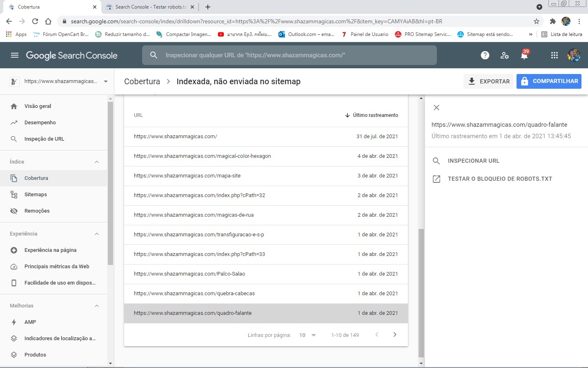Select the Palco-Salao URL row
The width and height of the screenshot is (588, 368).
pos(266,274)
